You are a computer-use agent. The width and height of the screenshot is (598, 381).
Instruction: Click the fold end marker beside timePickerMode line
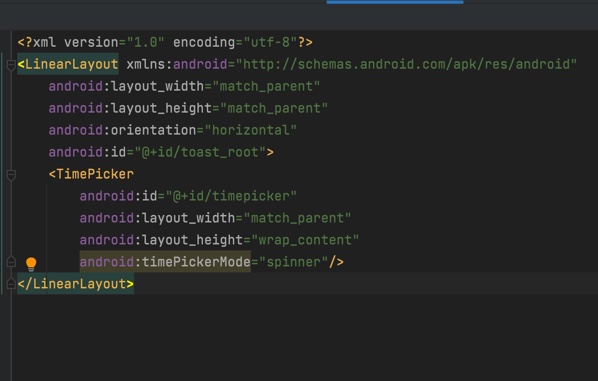[11, 262]
